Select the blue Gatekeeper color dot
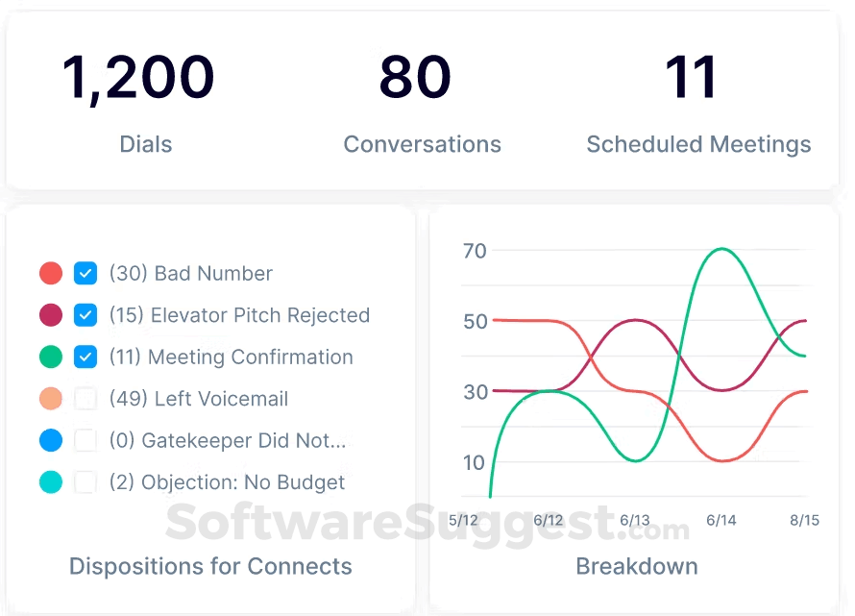 point(51,440)
